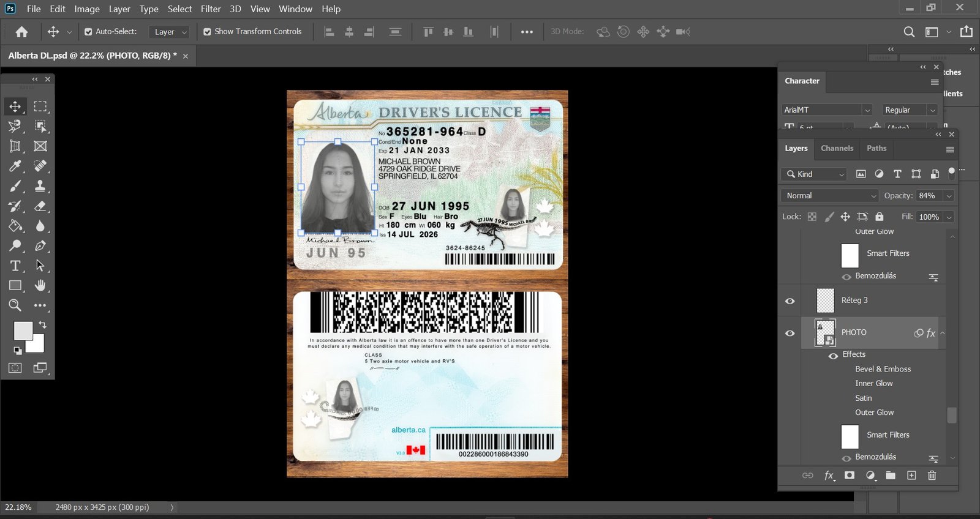Select the Crop tool
Viewport: 980px width, 519px height.
pyautogui.click(x=15, y=146)
